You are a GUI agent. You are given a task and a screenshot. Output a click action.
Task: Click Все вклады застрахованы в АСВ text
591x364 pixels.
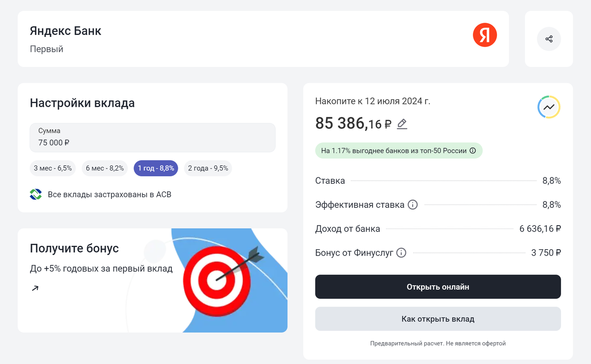(x=109, y=195)
